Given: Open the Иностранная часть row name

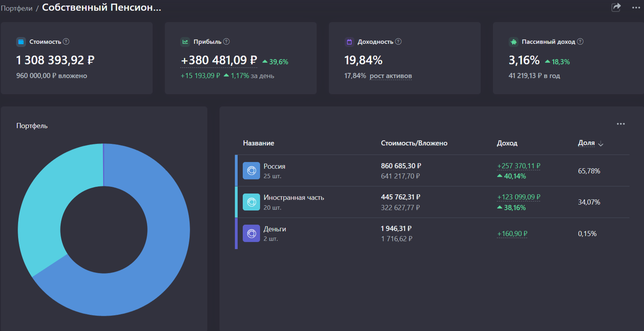Looking at the screenshot, I should (x=294, y=198).
